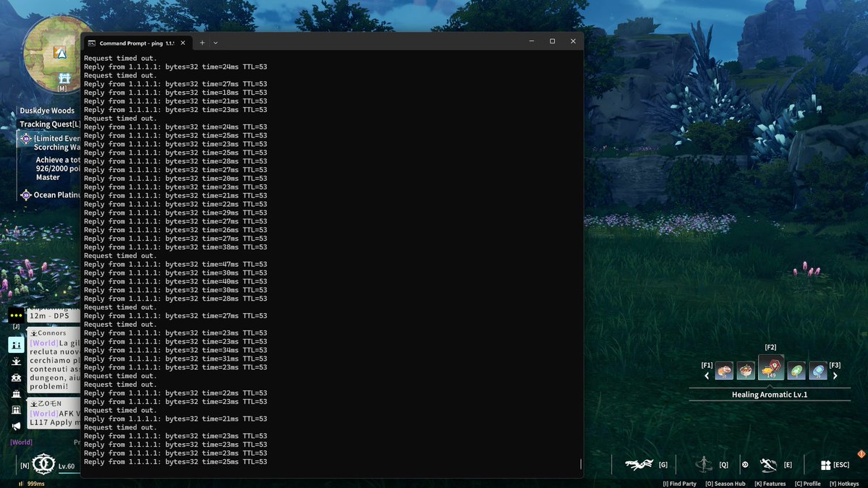Select the first food item in quick bar

pos(724,371)
